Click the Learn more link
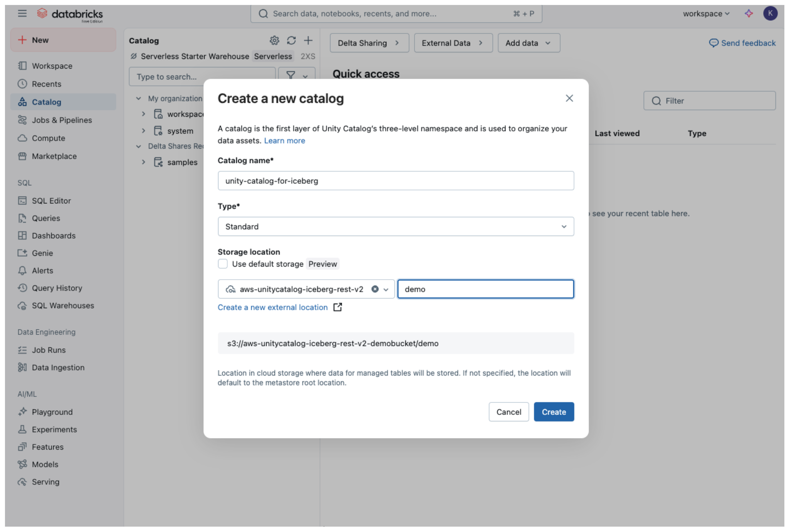789x532 pixels. [x=284, y=140]
